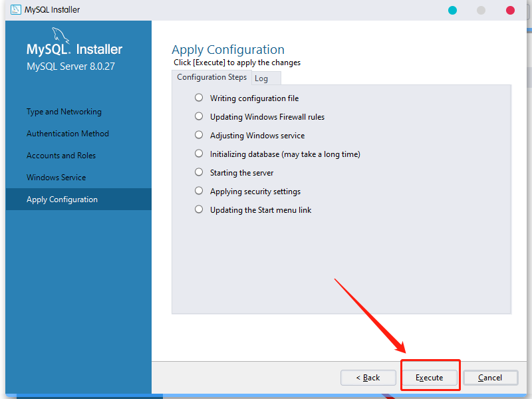
Task: Click the 'Updating the Start menu link' label
Action: 261,210
